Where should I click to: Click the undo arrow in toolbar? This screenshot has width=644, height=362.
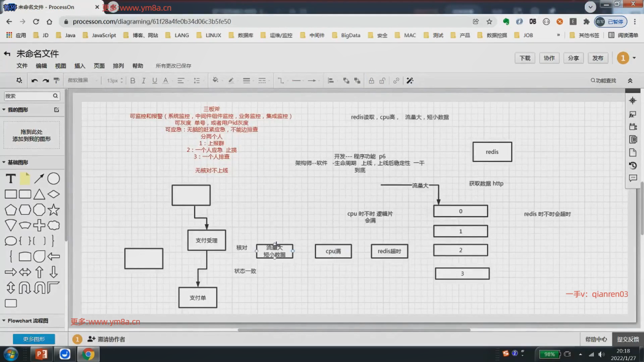34,81
